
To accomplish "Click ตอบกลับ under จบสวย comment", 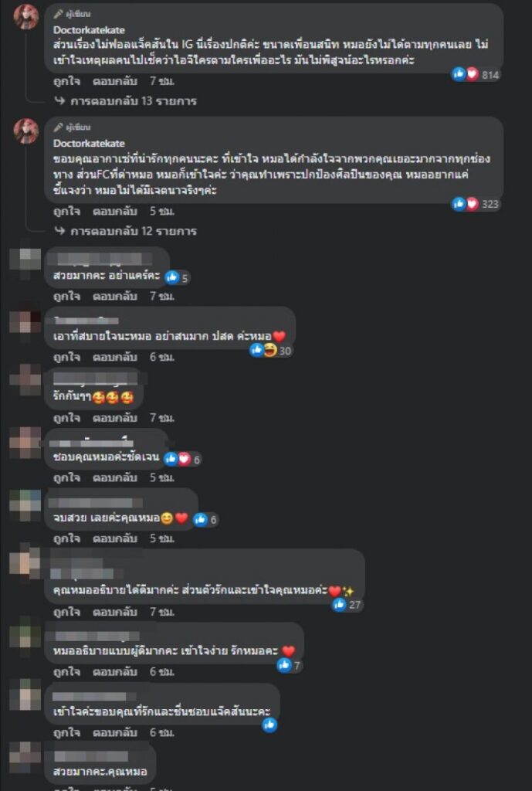I will click(x=115, y=538).
